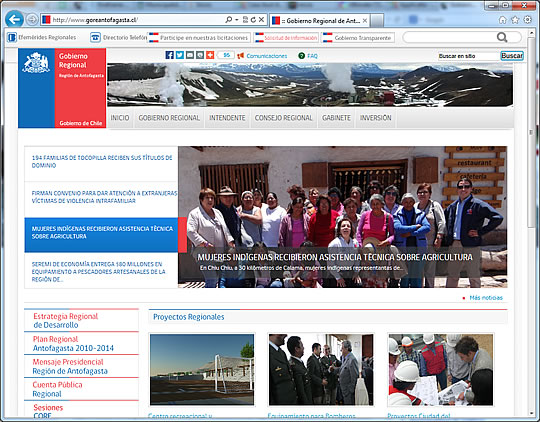The image size is (540, 422).
Task: Click the magnifier in top search box
Action: [x=502, y=37]
